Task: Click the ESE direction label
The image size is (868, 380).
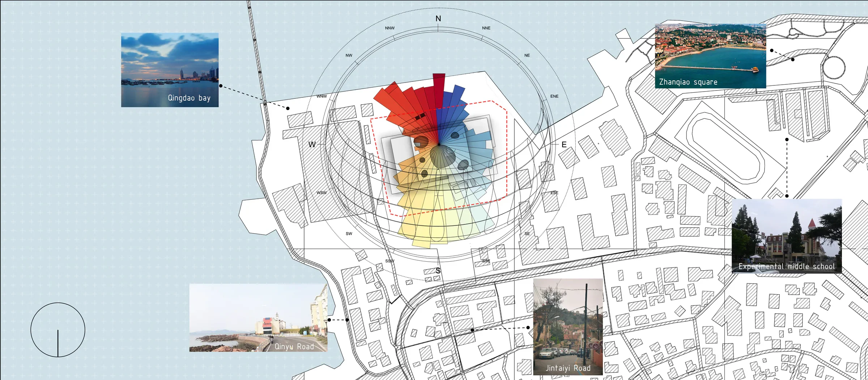Action: click(554, 193)
